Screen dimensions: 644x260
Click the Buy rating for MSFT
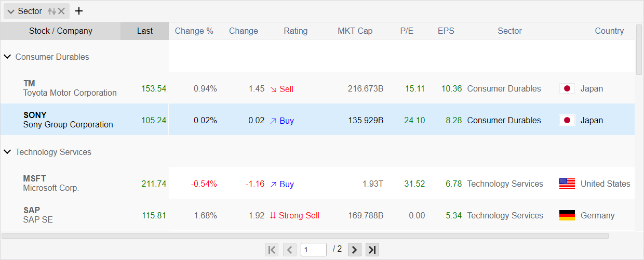point(281,184)
